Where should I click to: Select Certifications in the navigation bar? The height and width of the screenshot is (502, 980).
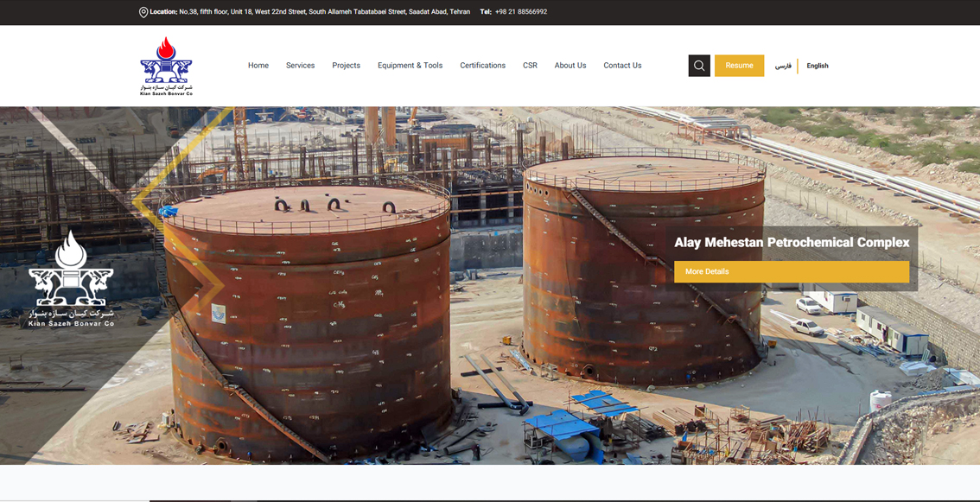(482, 66)
